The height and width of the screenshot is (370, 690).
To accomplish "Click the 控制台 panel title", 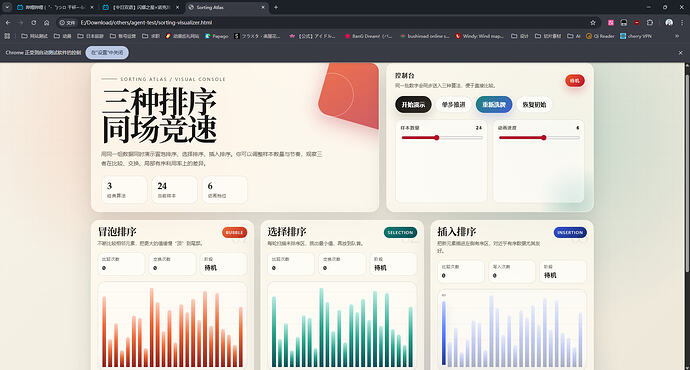I will coord(404,76).
